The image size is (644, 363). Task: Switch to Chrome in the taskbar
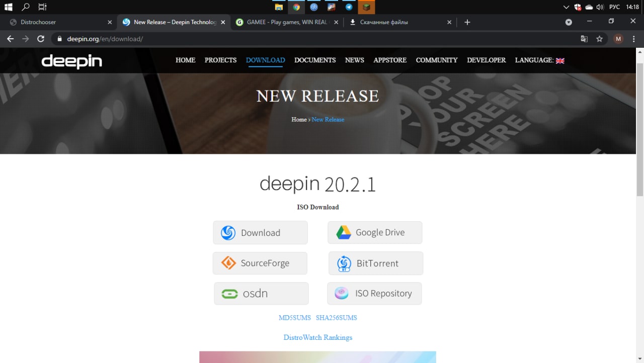(296, 7)
